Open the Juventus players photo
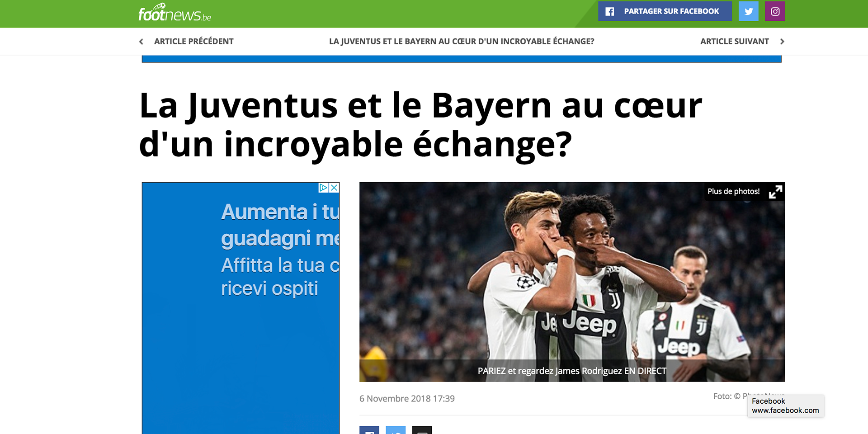 [572, 282]
